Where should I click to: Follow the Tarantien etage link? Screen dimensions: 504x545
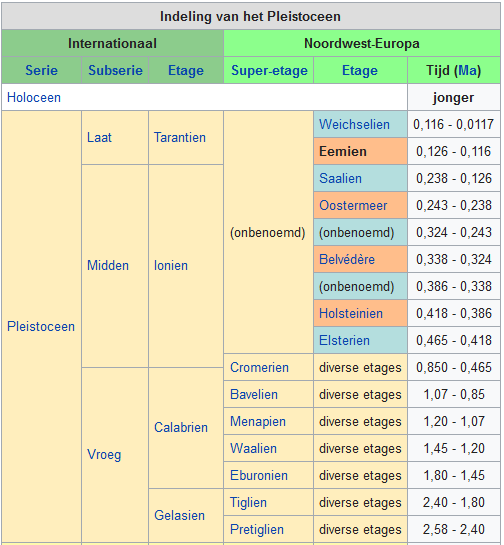click(180, 138)
